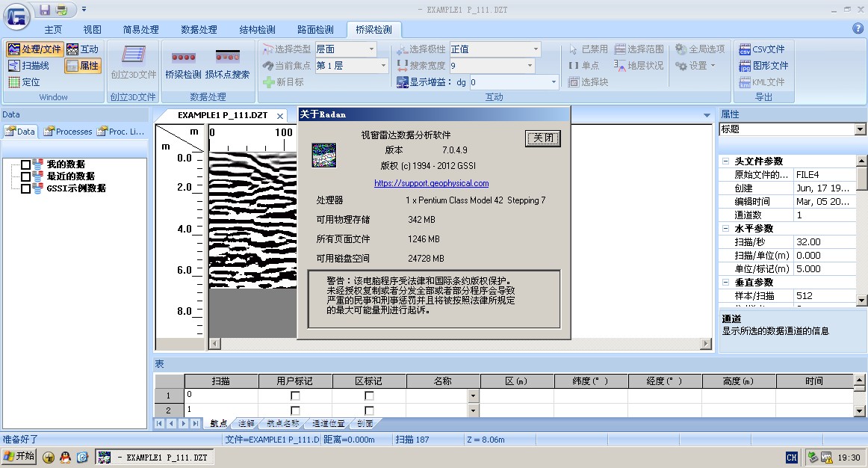Viewport: 868px width, 468px height.
Task: Launch the 桥梁检测 processing tool
Action: click(x=184, y=63)
